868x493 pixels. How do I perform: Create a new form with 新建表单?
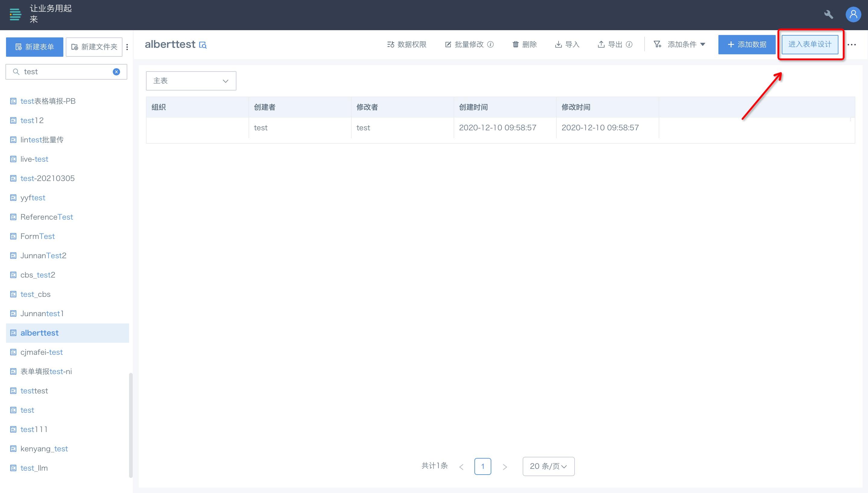coord(34,47)
